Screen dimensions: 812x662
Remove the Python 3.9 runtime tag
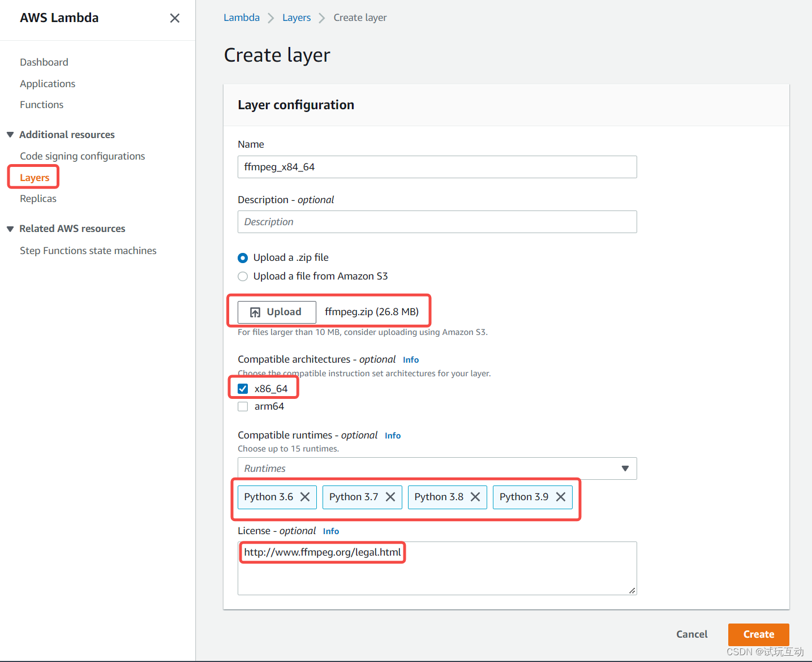click(x=561, y=497)
